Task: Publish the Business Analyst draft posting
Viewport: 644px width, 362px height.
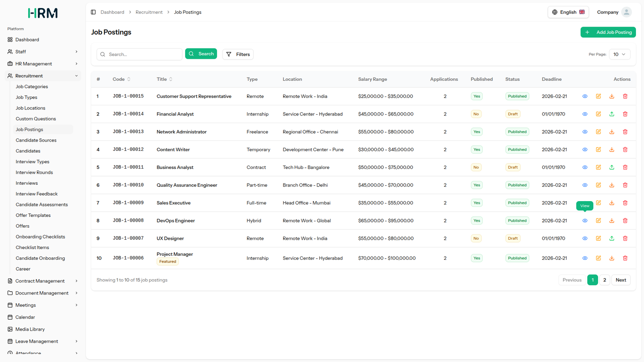Action: point(612,167)
